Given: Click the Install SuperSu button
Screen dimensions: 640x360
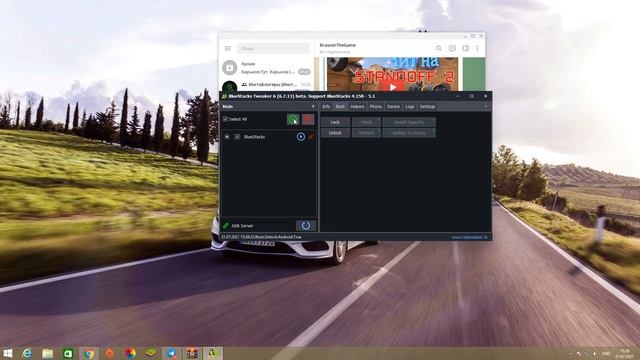Looking at the screenshot, I should pos(409,122).
